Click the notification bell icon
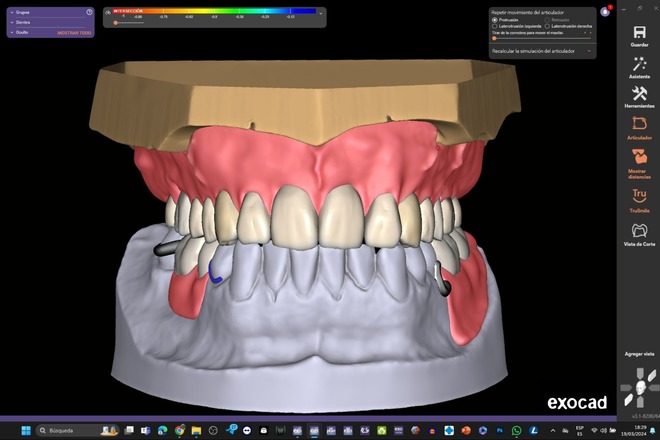 coord(605,11)
